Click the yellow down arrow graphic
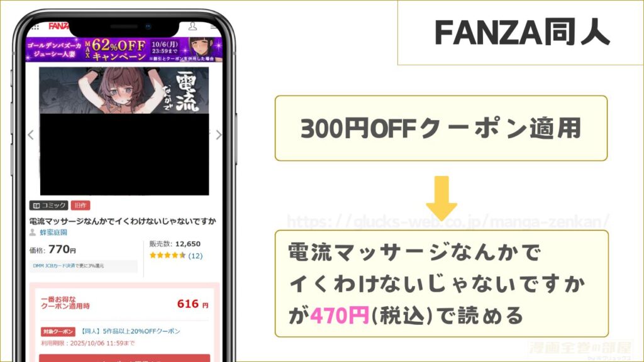644x362 pixels. tap(441, 198)
